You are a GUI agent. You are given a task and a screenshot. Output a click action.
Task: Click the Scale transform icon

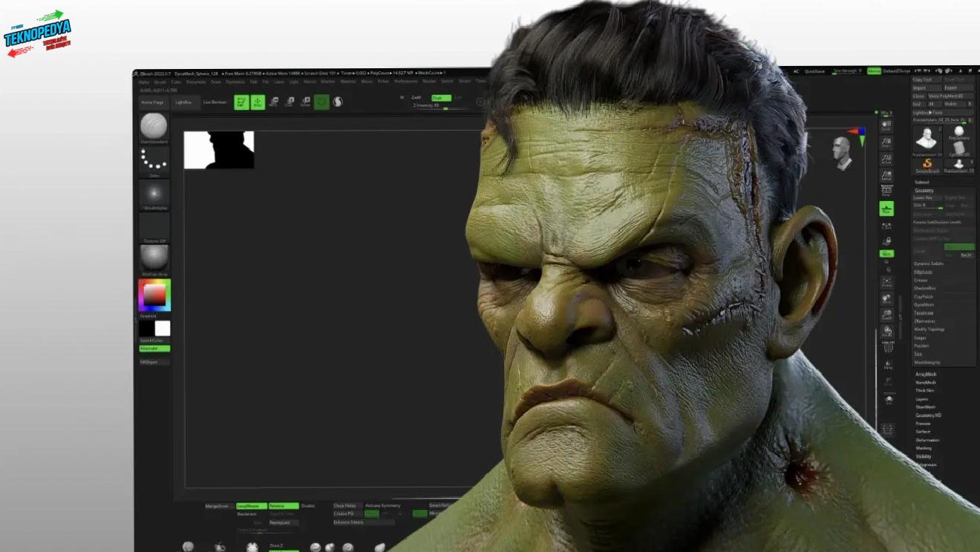coord(289,102)
